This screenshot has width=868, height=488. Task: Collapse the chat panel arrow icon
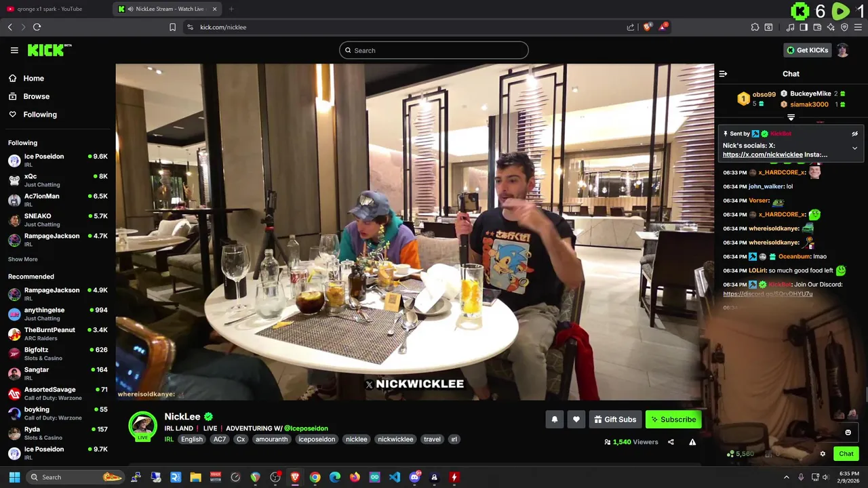pyautogui.click(x=723, y=74)
